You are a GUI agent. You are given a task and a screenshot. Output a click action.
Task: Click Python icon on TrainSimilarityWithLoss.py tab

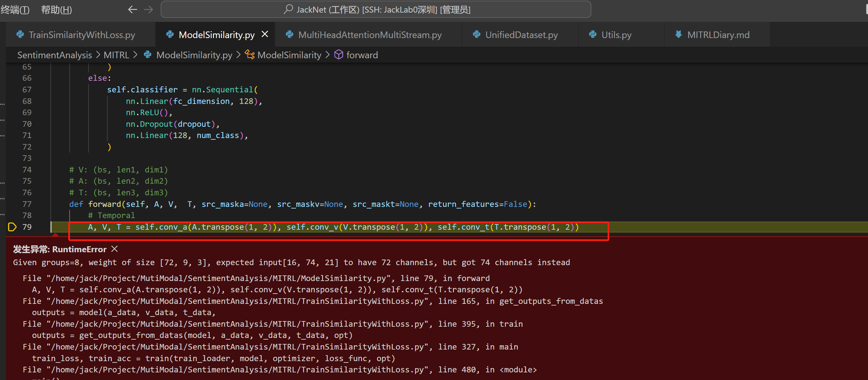[20, 34]
